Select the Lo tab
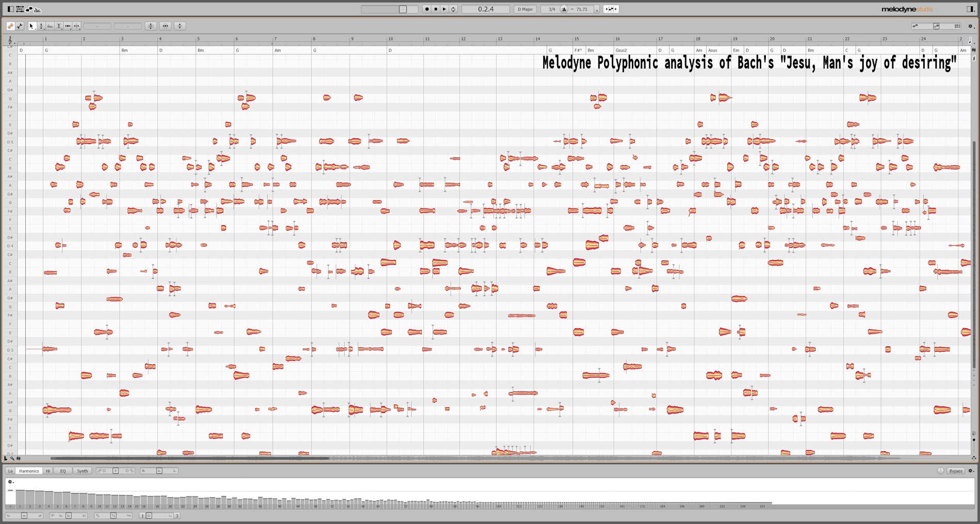980x524 pixels. (10, 471)
